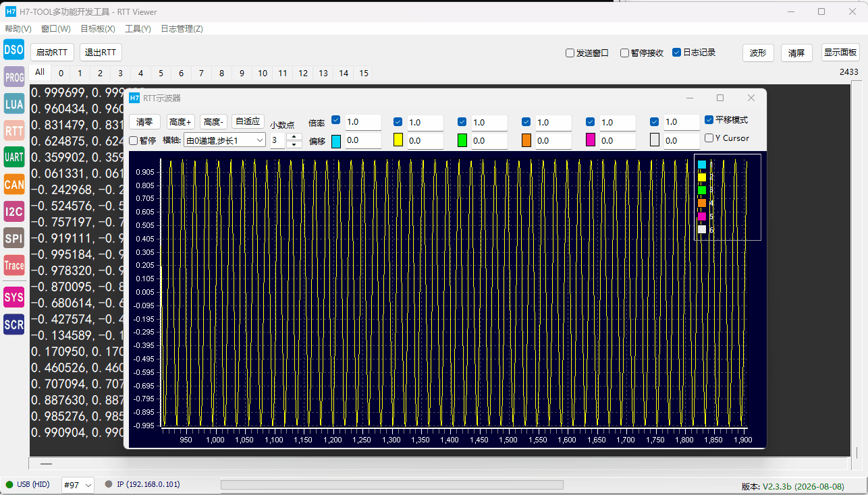868x495 pixels.
Task: Switch to channel tab 15
Action: tap(364, 74)
